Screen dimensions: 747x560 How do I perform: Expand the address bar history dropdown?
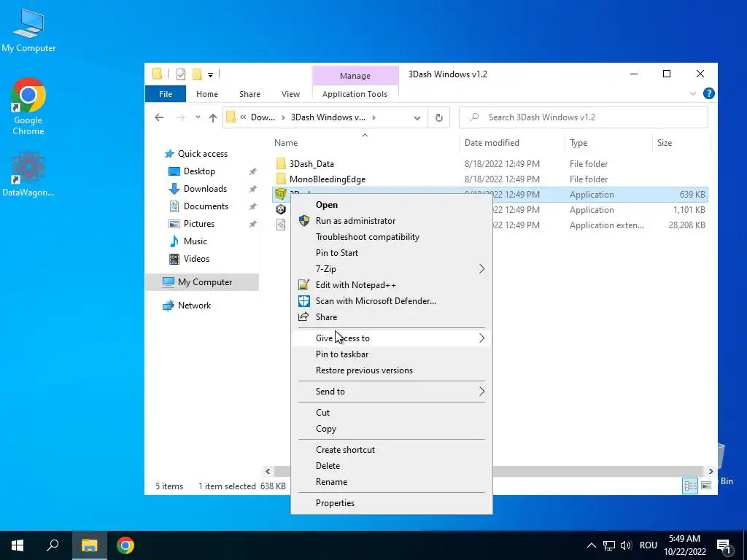(417, 117)
